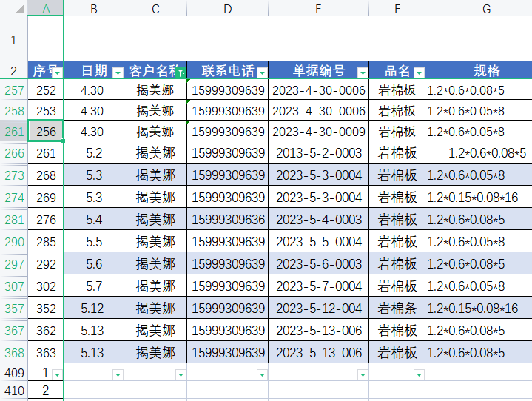Select the 岩棉条 cell in row 357
The height and width of the screenshot is (401, 532).
click(x=397, y=309)
